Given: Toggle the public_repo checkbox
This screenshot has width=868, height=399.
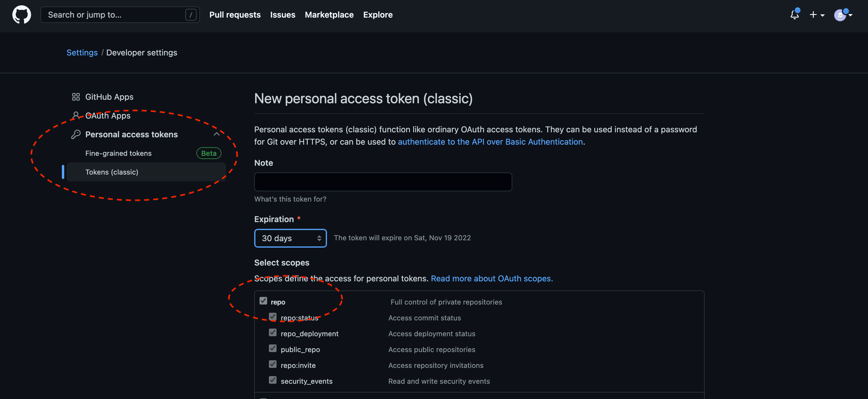Looking at the screenshot, I should (273, 349).
